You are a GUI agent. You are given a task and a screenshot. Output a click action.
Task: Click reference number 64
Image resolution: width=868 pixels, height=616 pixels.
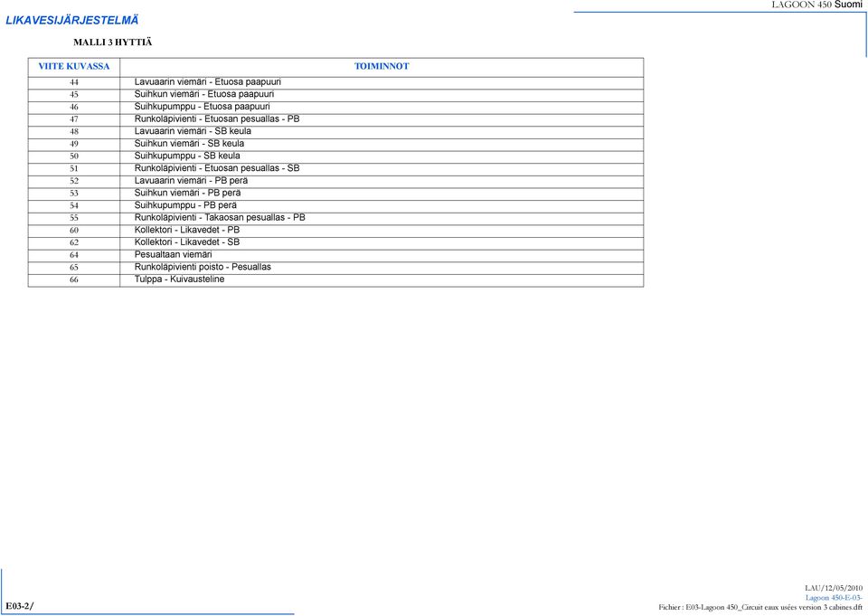click(74, 255)
